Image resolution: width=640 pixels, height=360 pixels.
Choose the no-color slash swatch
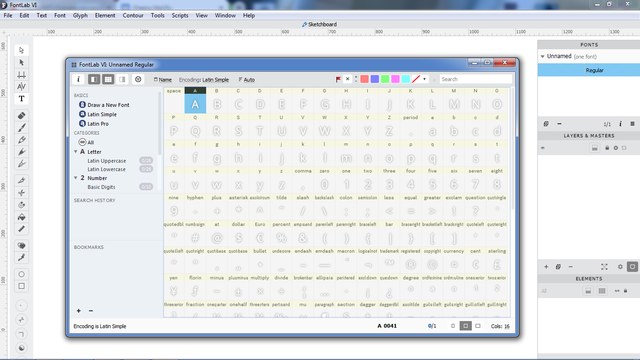pos(416,79)
